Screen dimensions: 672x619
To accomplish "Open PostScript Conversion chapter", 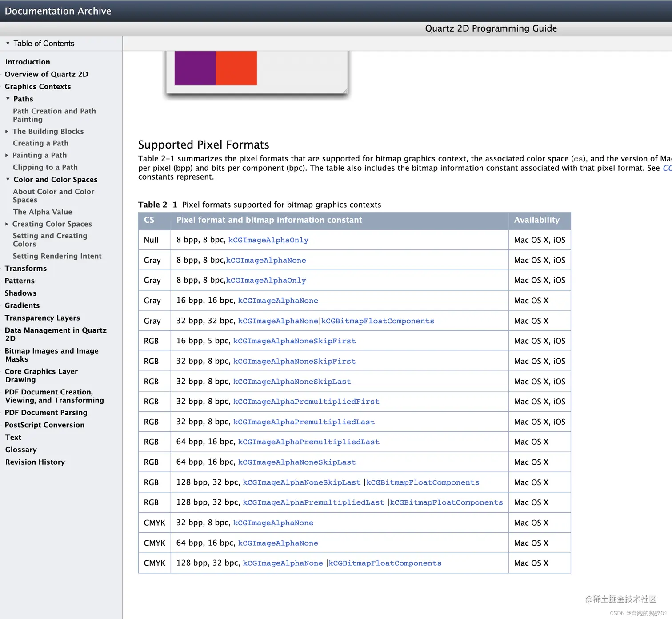I will tap(44, 425).
